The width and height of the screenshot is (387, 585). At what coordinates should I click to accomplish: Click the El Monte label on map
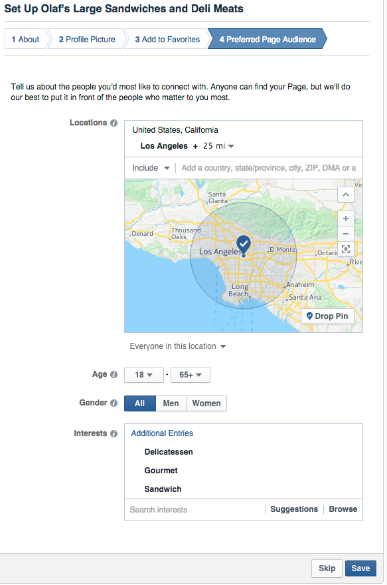283,249
